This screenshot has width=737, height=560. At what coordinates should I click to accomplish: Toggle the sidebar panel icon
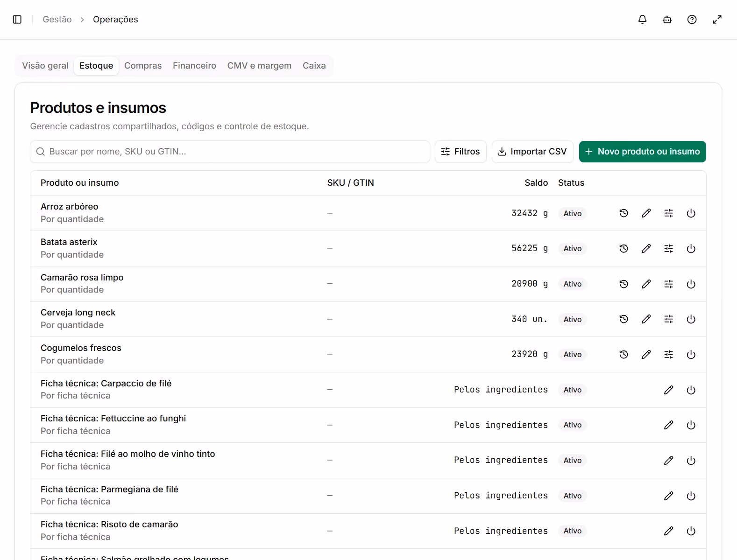pyautogui.click(x=17, y=20)
